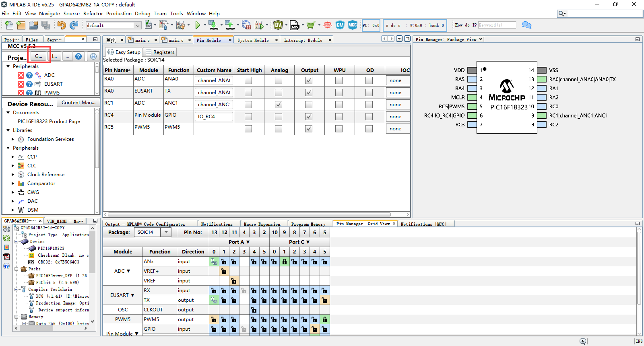This screenshot has width=644, height=346.
Task: Open PIC16F18323 Product Page link
Action: (49, 122)
